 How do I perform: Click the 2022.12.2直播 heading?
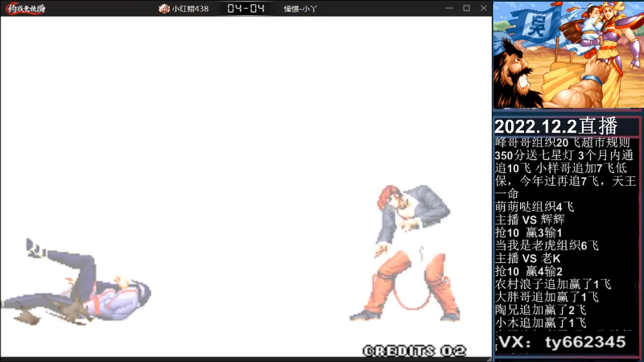556,126
